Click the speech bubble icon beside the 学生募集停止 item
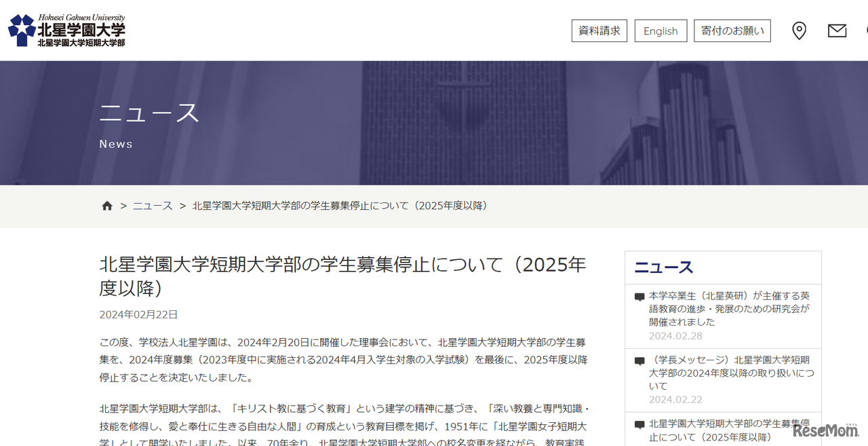Image resolution: width=868 pixels, height=446 pixels. click(638, 423)
